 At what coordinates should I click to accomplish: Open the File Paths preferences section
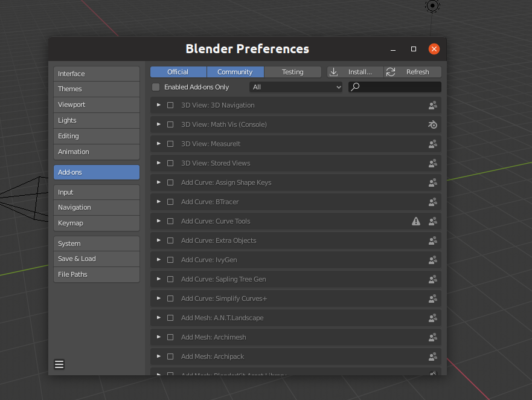97,274
